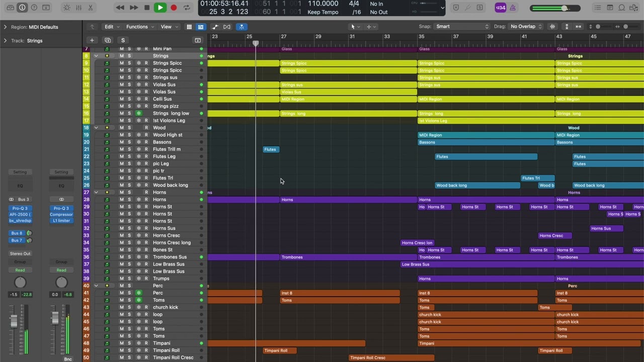Click the Rewind transport button
The image size is (644, 362).
tap(120, 8)
